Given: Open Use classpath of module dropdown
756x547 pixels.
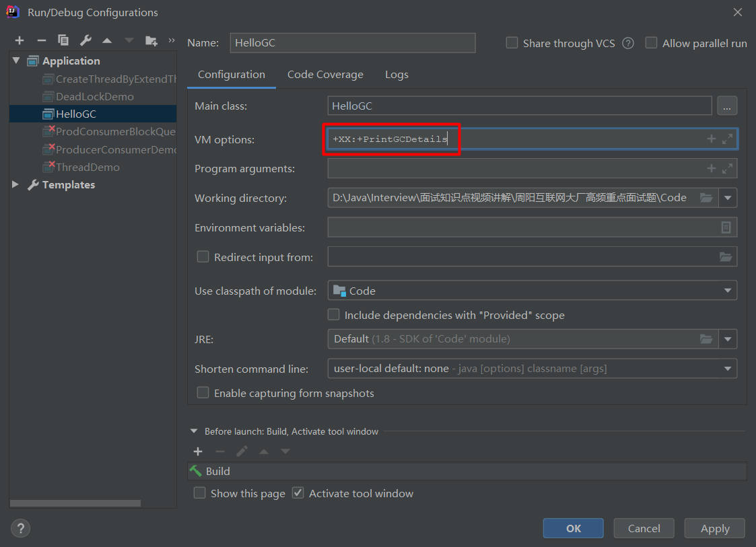Looking at the screenshot, I should pyautogui.click(x=728, y=291).
